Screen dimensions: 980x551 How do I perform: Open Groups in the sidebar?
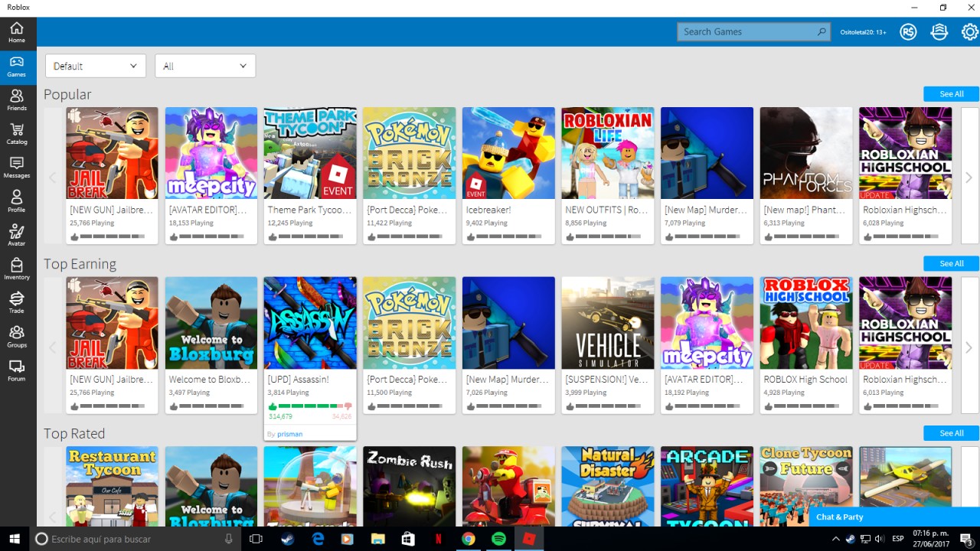17,336
